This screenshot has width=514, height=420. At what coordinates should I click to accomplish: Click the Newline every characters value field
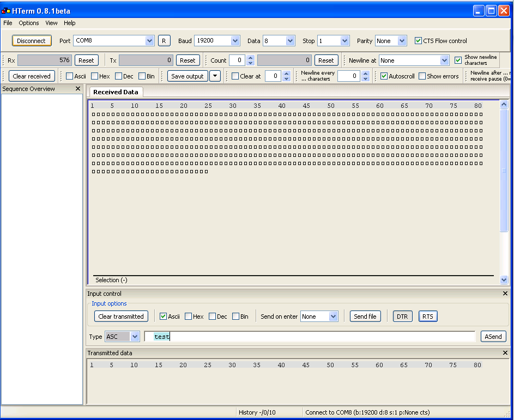[349, 76]
